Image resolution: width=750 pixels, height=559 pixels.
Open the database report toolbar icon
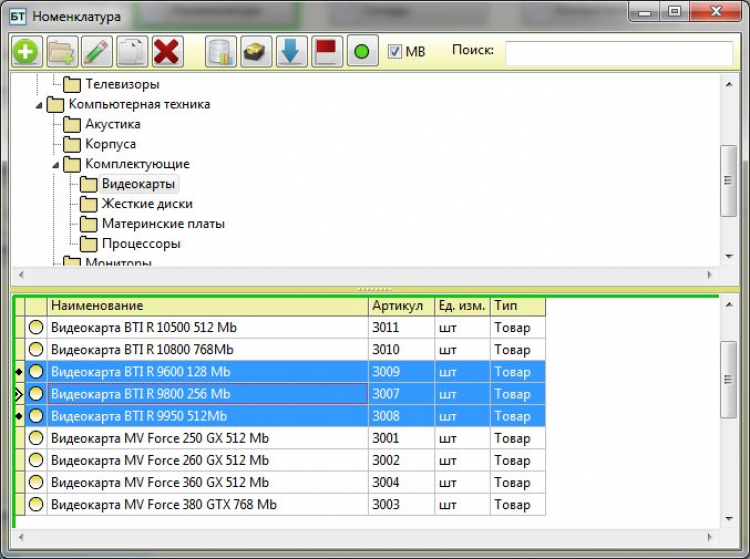(221, 51)
